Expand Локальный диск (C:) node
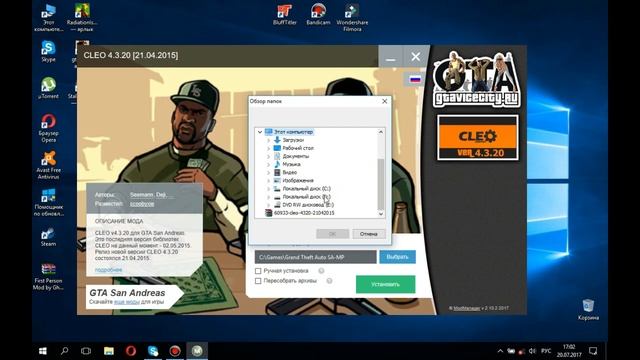 tap(269, 189)
